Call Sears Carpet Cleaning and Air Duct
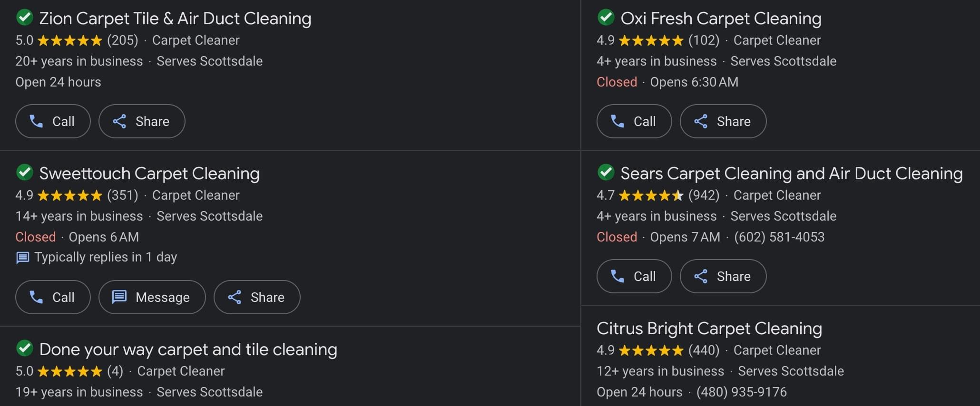Image resolution: width=980 pixels, height=406 pixels. click(634, 276)
